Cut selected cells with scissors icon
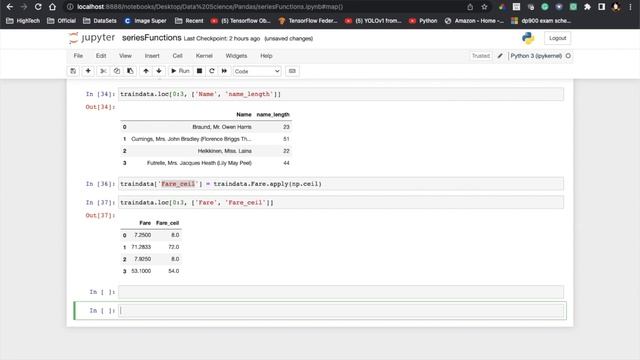640x360 pixels. (103, 71)
